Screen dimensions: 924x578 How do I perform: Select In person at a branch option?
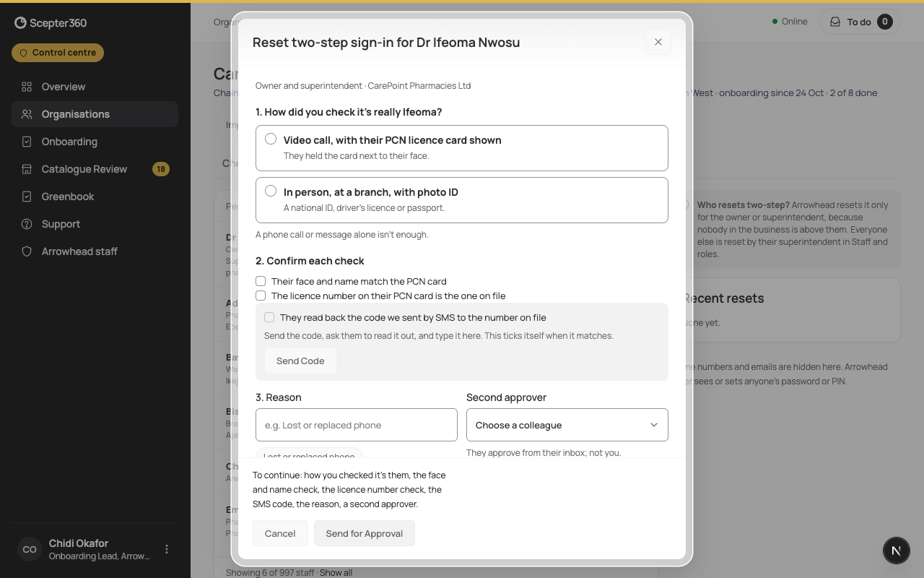(462, 200)
